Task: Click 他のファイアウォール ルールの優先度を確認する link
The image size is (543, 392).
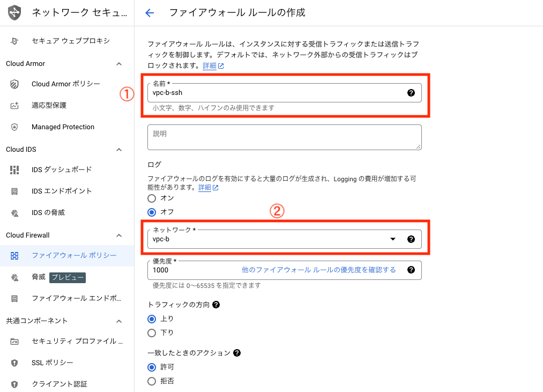Action: click(318, 270)
